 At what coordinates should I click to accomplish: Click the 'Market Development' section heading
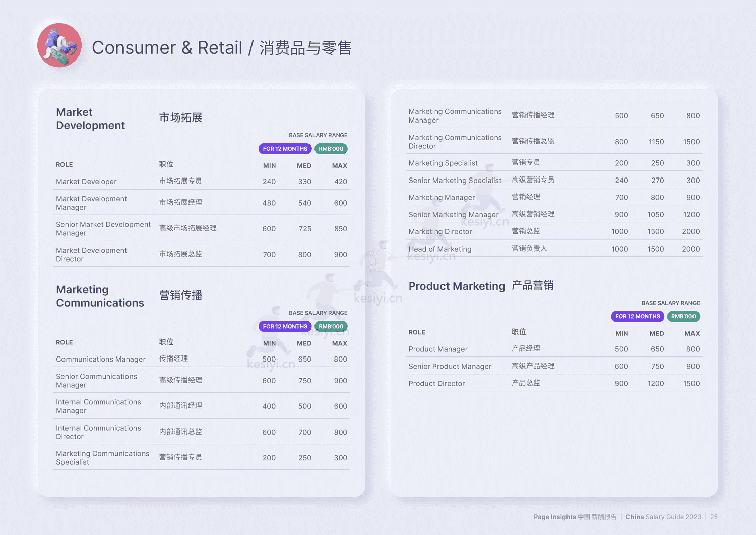pos(91,119)
